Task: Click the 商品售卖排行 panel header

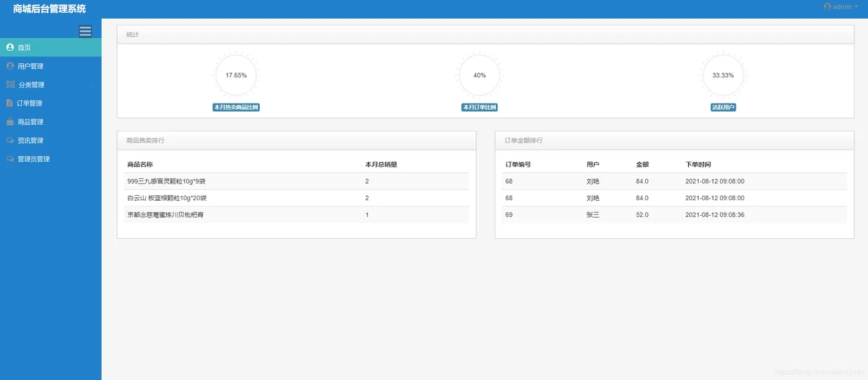Action: [x=296, y=141]
